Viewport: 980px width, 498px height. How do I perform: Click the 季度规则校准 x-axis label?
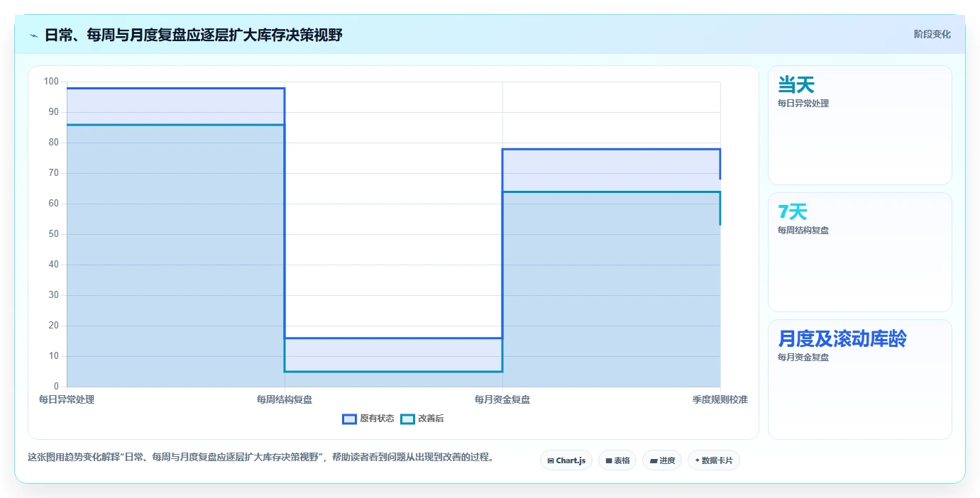[x=720, y=399]
